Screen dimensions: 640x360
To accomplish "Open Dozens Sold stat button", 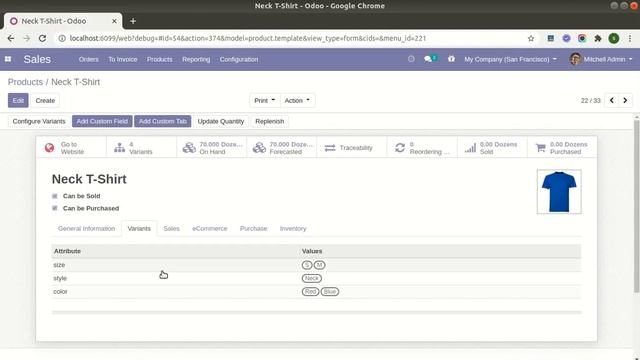I will point(492,148).
